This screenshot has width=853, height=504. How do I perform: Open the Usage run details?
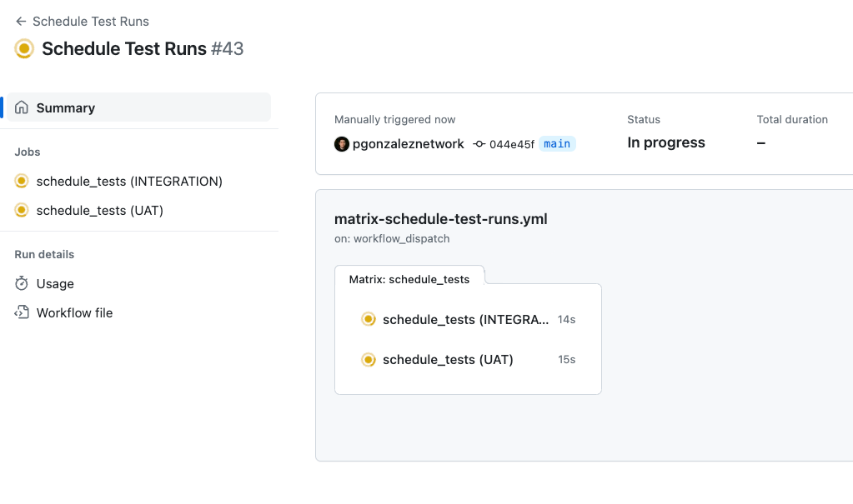point(55,283)
